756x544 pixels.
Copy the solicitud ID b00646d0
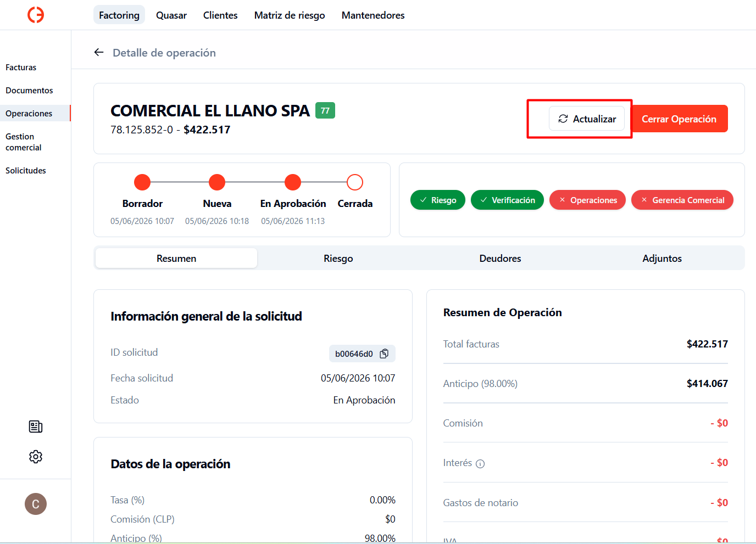(x=385, y=354)
